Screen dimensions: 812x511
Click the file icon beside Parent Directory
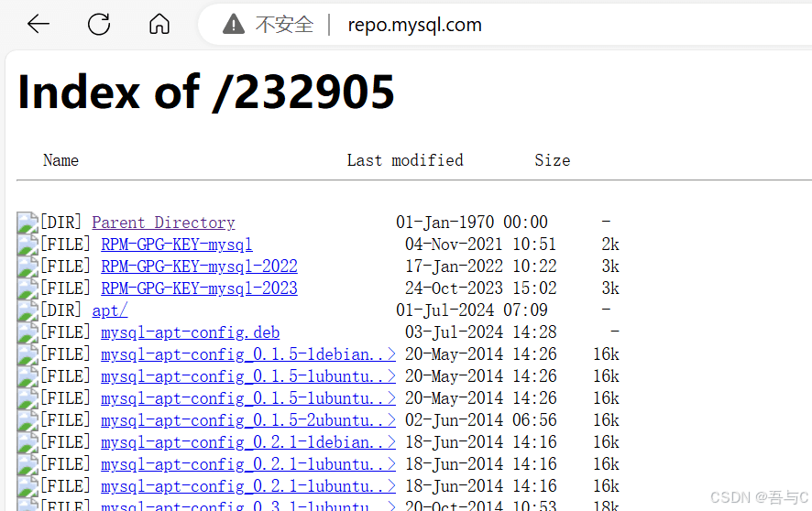27,223
